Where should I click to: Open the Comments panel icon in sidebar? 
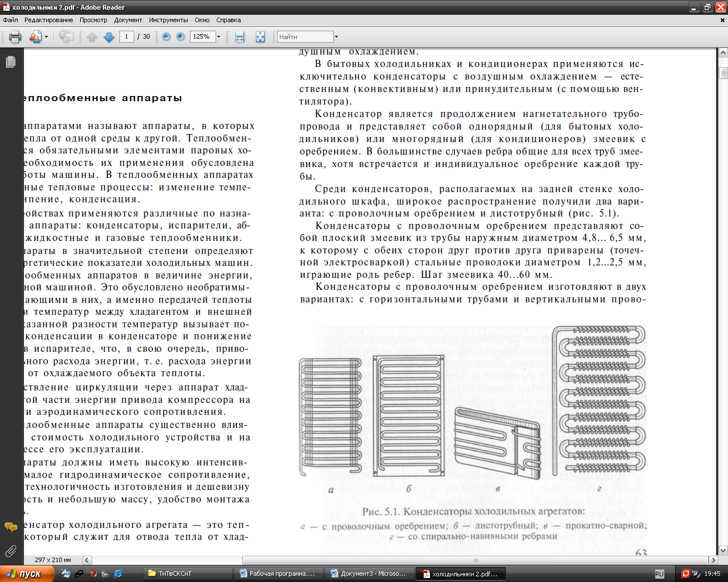pos(11,527)
